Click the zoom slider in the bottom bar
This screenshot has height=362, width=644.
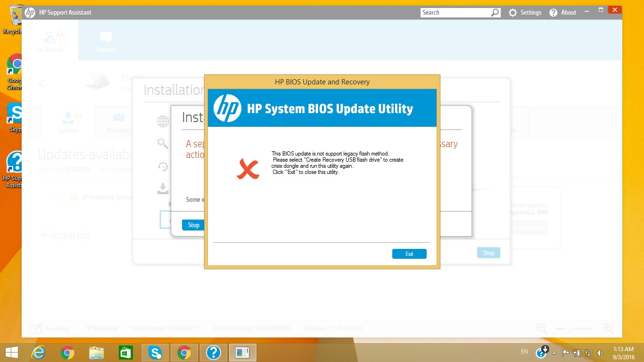point(575,329)
